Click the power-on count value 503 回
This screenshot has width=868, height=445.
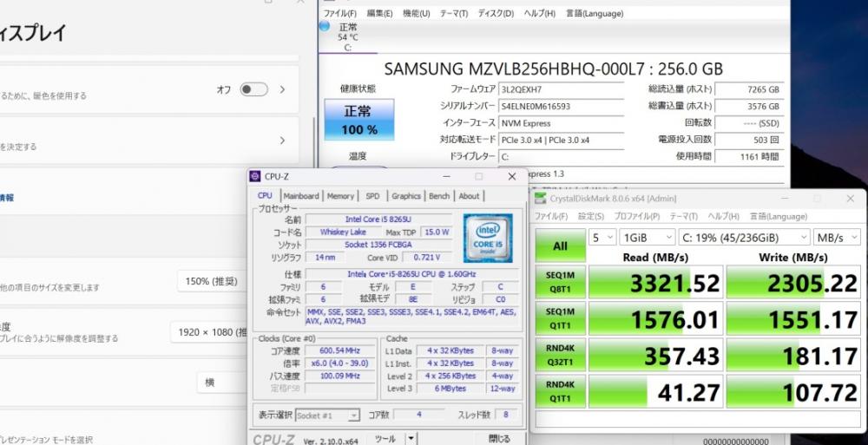tap(750, 140)
